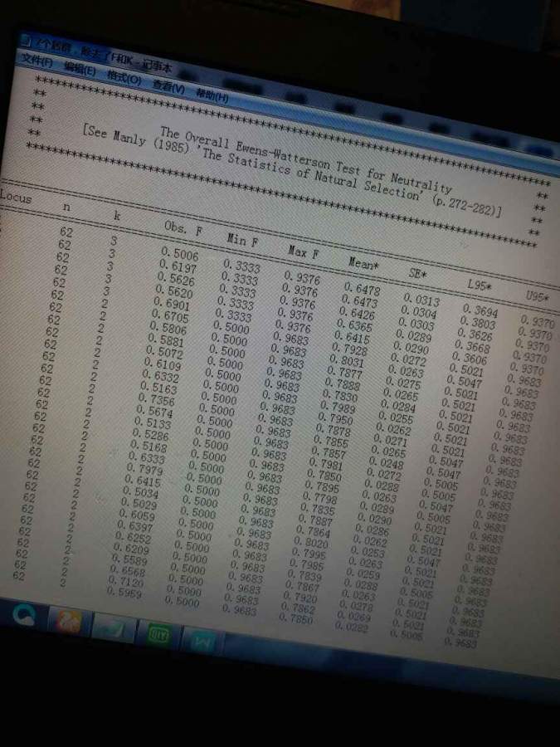Viewport: 560px width, 747px height.
Task: Open the 格式(O) Format menu
Action: (x=124, y=76)
